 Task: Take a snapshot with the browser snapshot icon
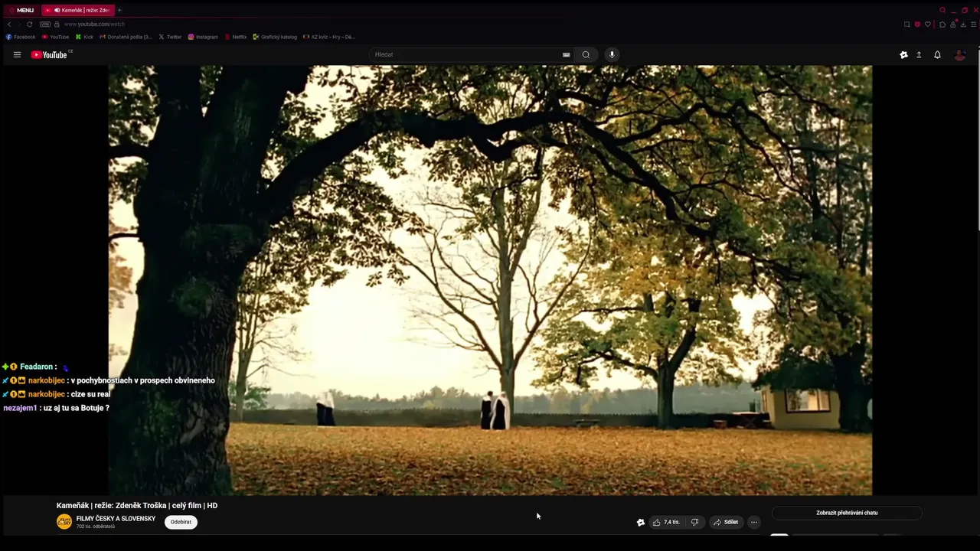coord(907,24)
